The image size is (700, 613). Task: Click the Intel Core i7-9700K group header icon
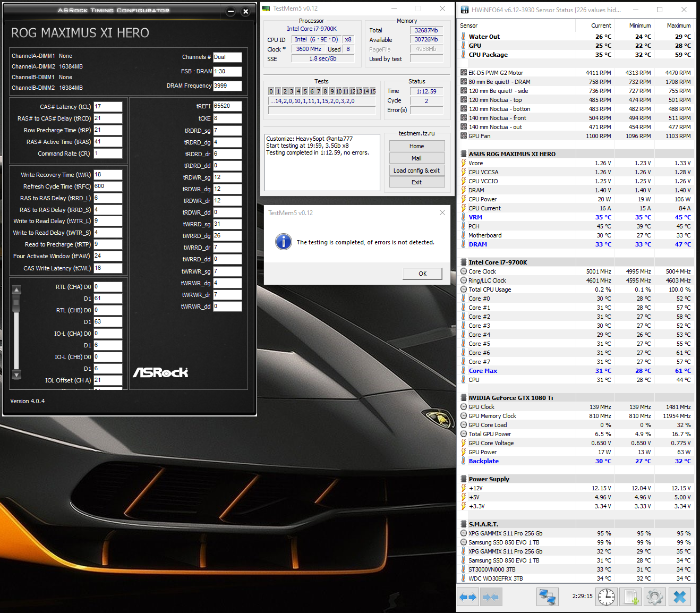click(463, 262)
